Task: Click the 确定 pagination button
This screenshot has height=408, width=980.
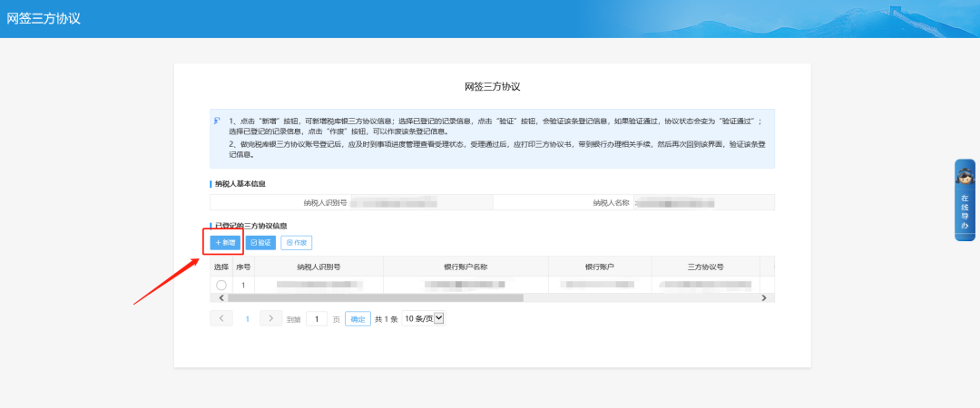Action: click(358, 318)
